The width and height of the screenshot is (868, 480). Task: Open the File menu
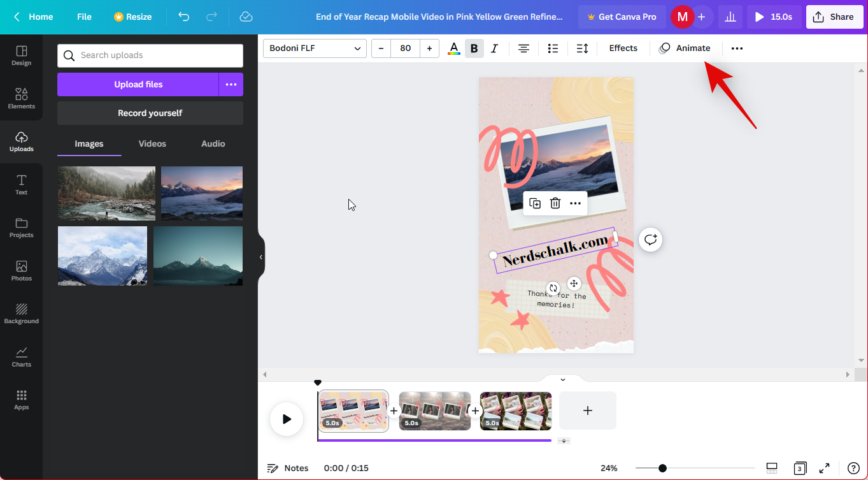point(84,17)
